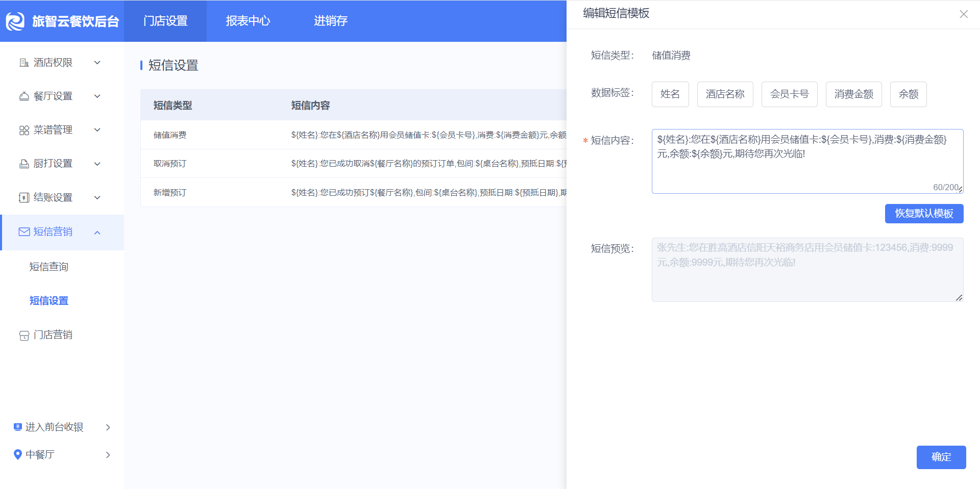This screenshot has height=489, width=980.
Task: Open the 进入前台收银 arrow
Action: click(108, 427)
